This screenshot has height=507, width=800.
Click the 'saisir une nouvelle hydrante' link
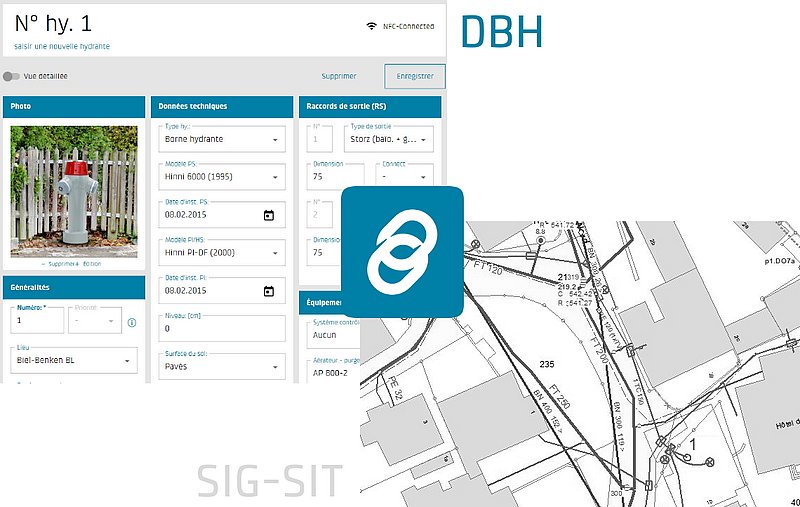(x=62, y=46)
